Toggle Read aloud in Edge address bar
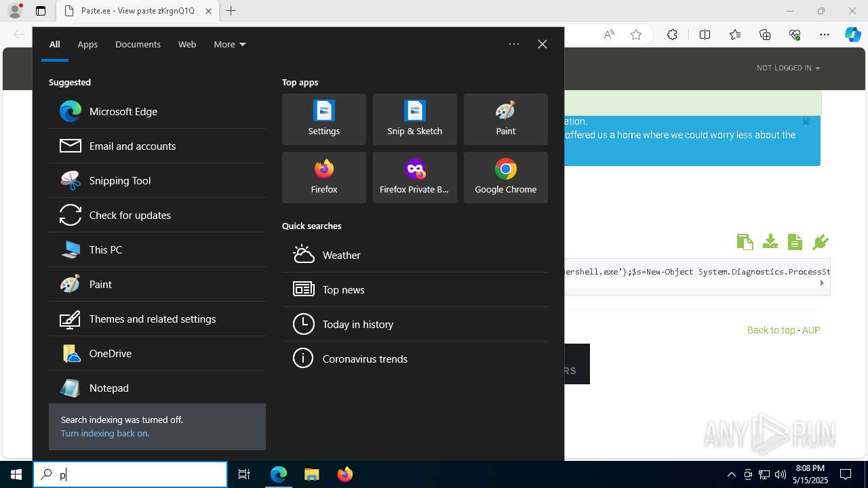This screenshot has width=868, height=488. [609, 35]
